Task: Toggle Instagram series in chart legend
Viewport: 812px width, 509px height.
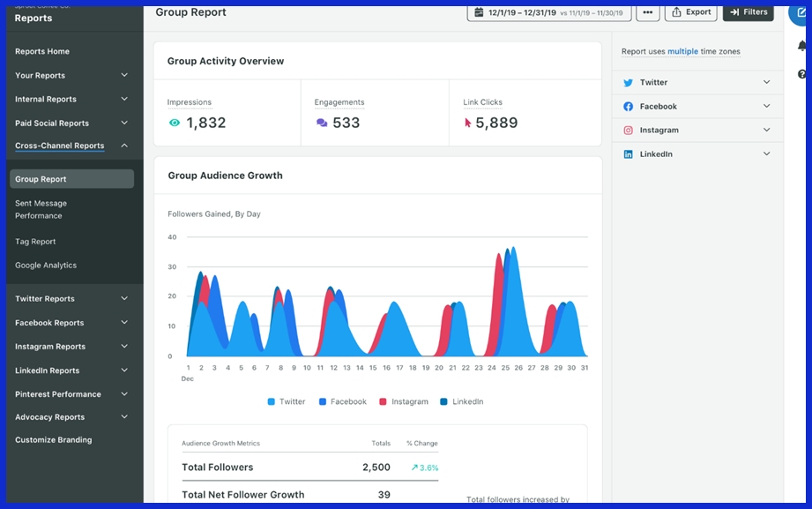Action: pyautogui.click(x=404, y=401)
